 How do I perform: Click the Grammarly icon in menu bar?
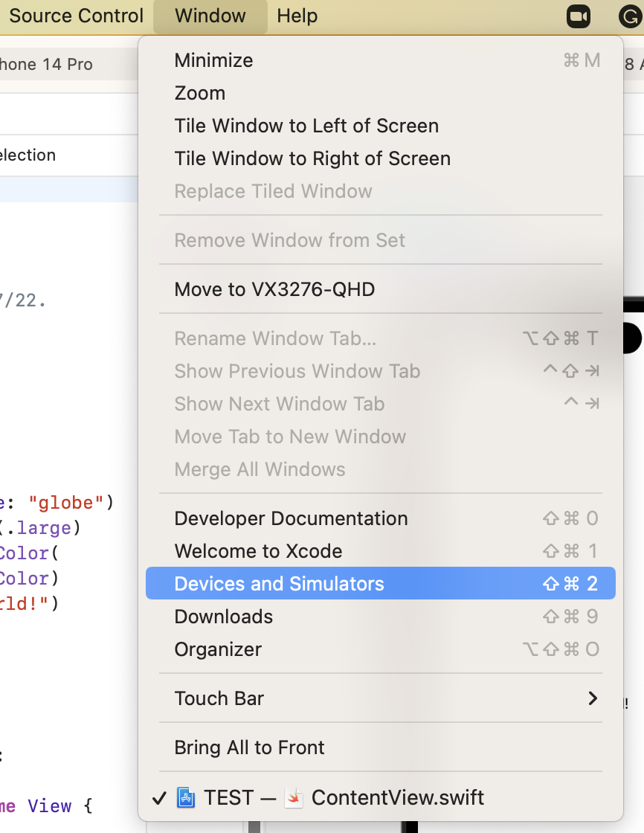pos(631,16)
